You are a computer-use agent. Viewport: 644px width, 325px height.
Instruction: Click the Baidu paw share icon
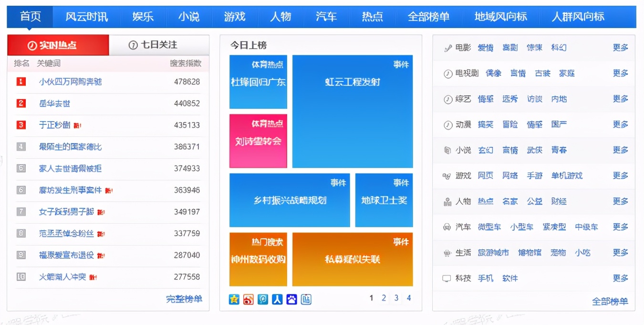pyautogui.click(x=291, y=299)
